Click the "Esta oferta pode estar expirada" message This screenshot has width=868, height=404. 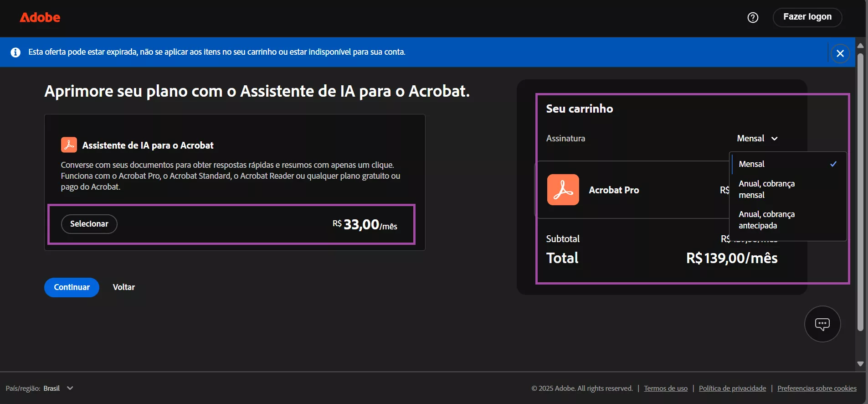[217, 52]
